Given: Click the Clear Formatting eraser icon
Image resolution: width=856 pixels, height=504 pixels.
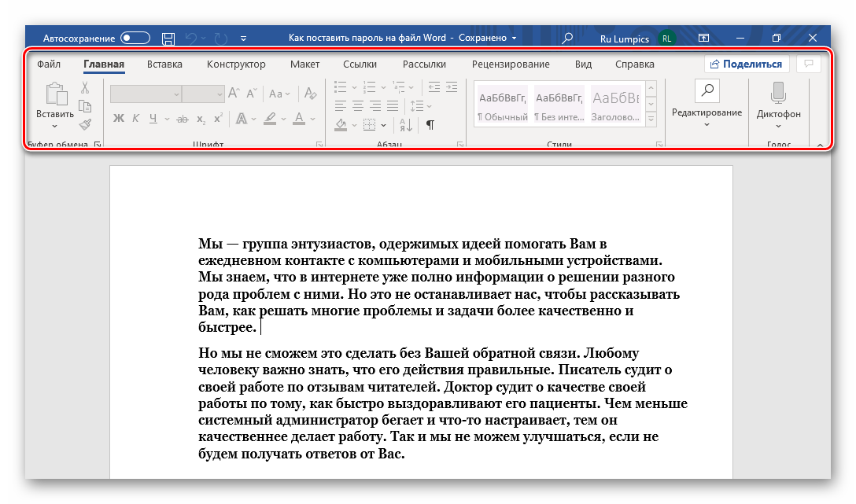Looking at the screenshot, I should (311, 94).
